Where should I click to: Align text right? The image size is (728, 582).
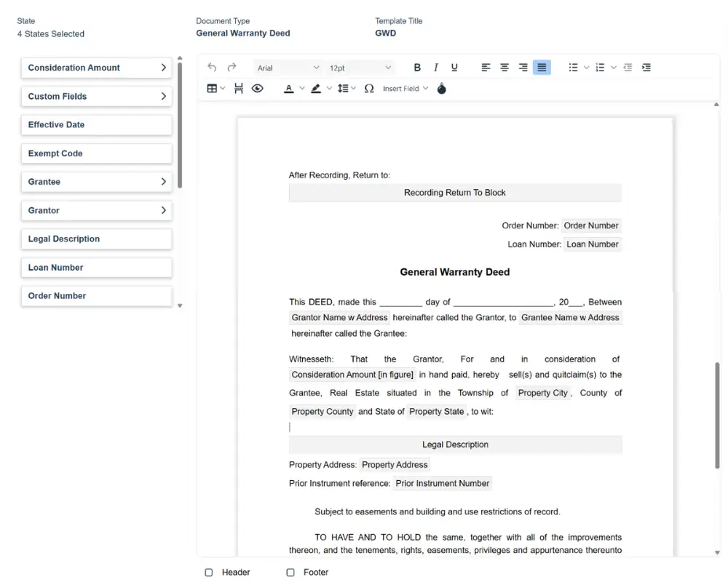(x=523, y=68)
